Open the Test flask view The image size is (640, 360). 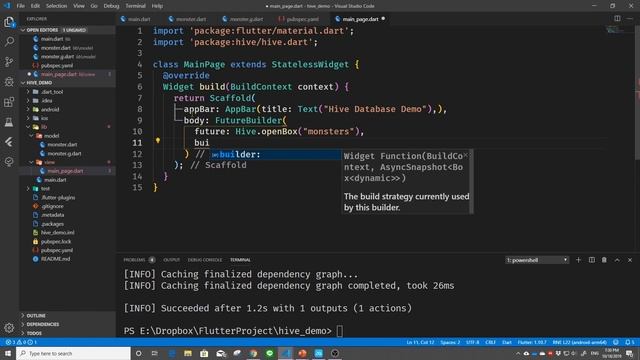(x=9, y=122)
